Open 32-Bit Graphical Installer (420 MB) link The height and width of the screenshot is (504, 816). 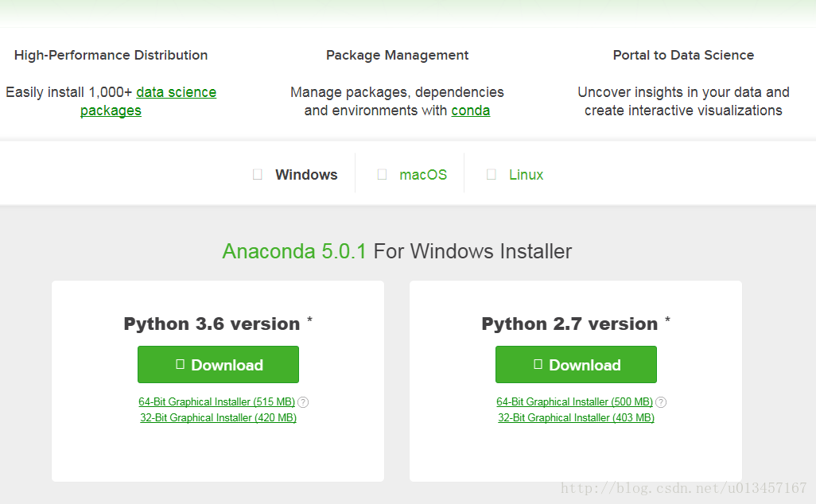(218, 418)
